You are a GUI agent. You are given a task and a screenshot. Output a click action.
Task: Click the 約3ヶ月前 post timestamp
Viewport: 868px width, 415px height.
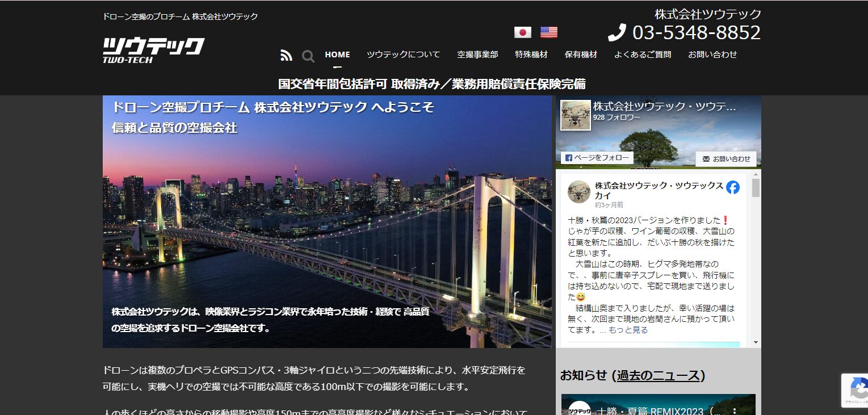[x=609, y=205]
